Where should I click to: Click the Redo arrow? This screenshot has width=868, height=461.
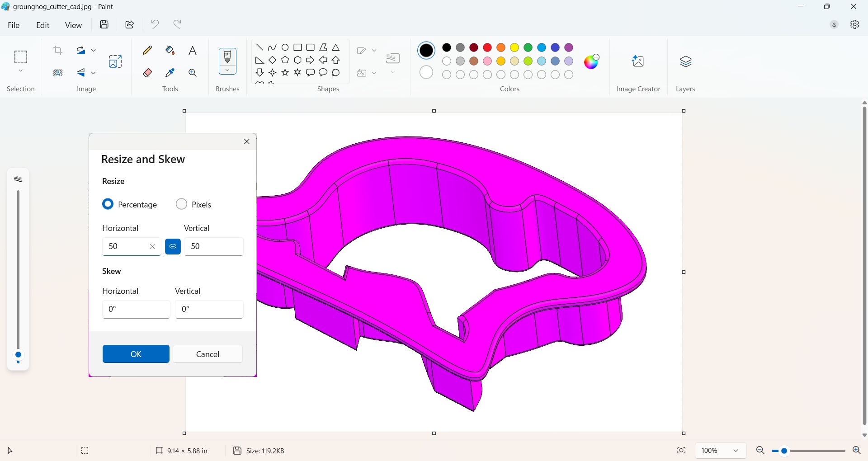pyautogui.click(x=178, y=24)
